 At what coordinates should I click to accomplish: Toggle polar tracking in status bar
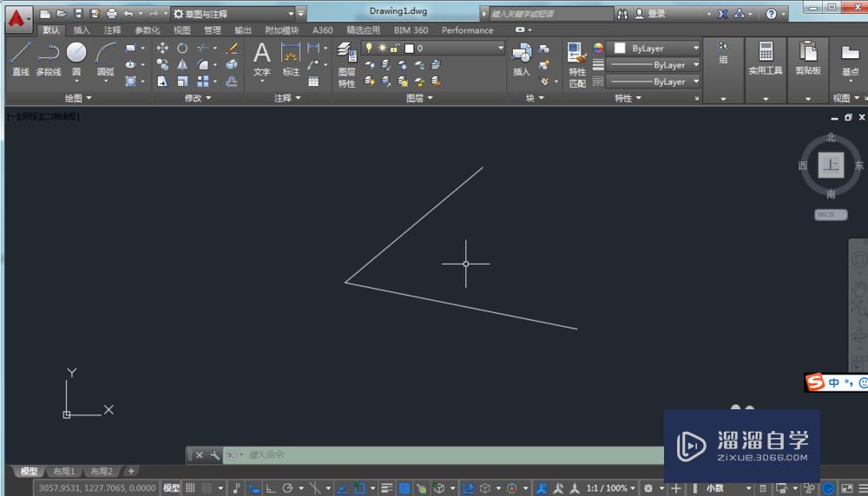[x=288, y=487]
